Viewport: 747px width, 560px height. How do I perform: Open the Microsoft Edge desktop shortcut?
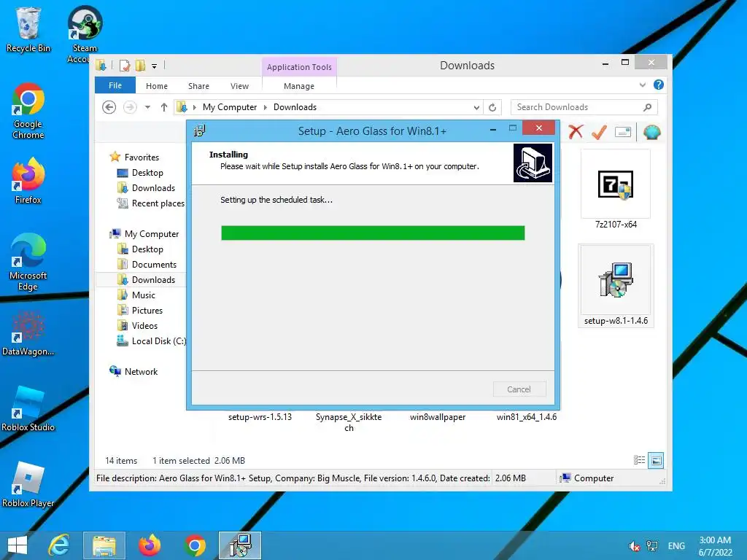click(x=28, y=262)
